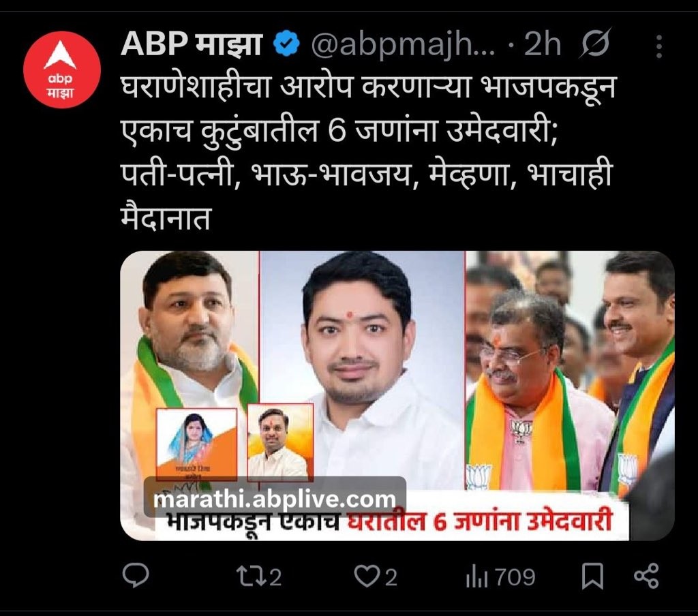
Task: Click the Grok slashed-circle icon
Action: (x=595, y=43)
